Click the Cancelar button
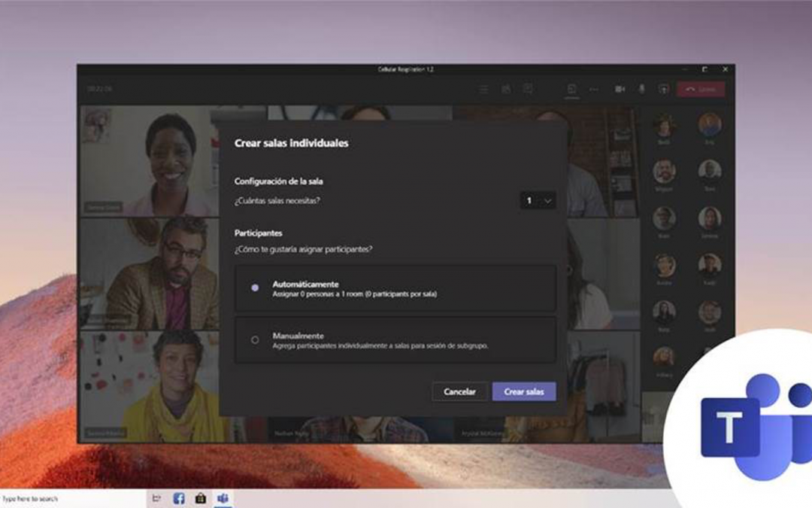The width and height of the screenshot is (812, 508). tap(459, 392)
